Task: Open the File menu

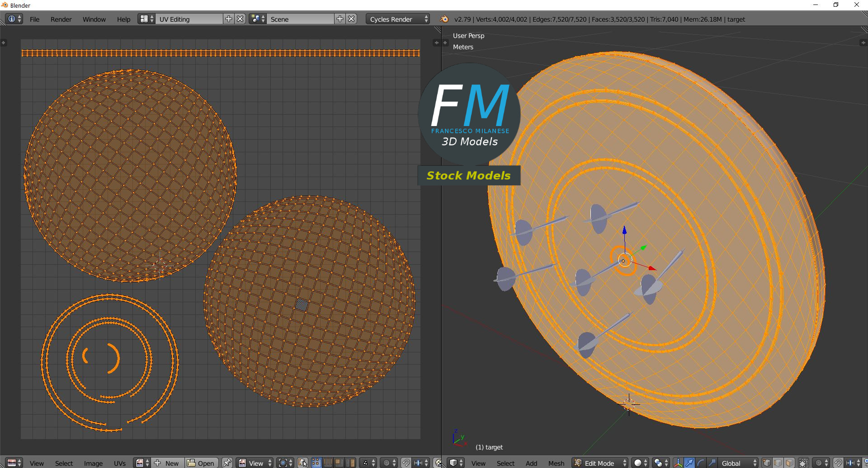Action: pyautogui.click(x=34, y=19)
